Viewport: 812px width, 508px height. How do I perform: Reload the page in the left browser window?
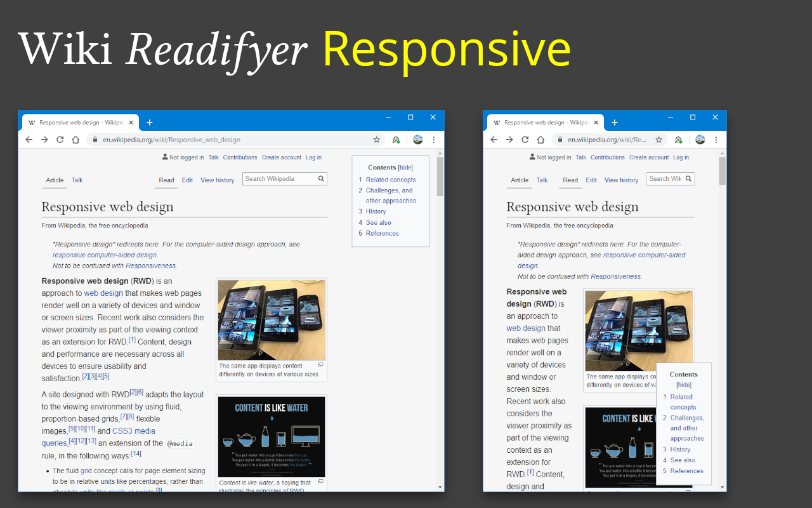[x=60, y=140]
